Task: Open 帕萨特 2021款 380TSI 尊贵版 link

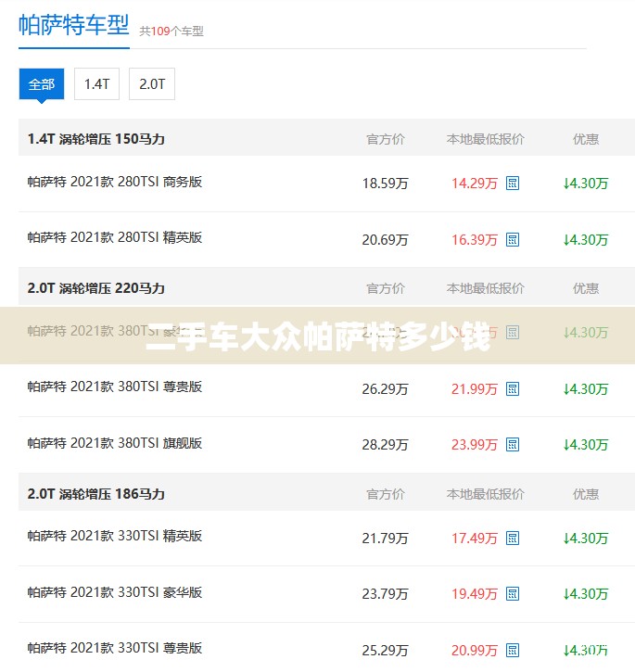Action: pyautogui.click(x=115, y=387)
